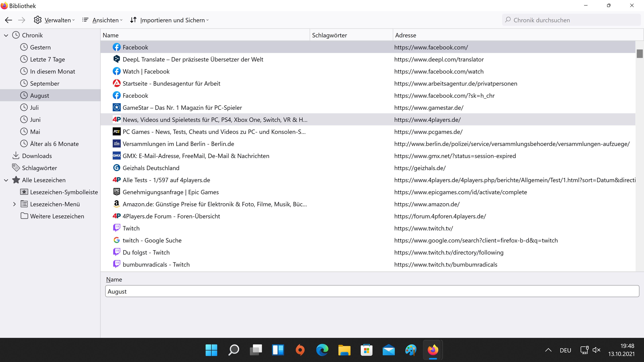The image size is (644, 362).
Task: Sort list by the Schlagwörter column
Action: (x=351, y=35)
